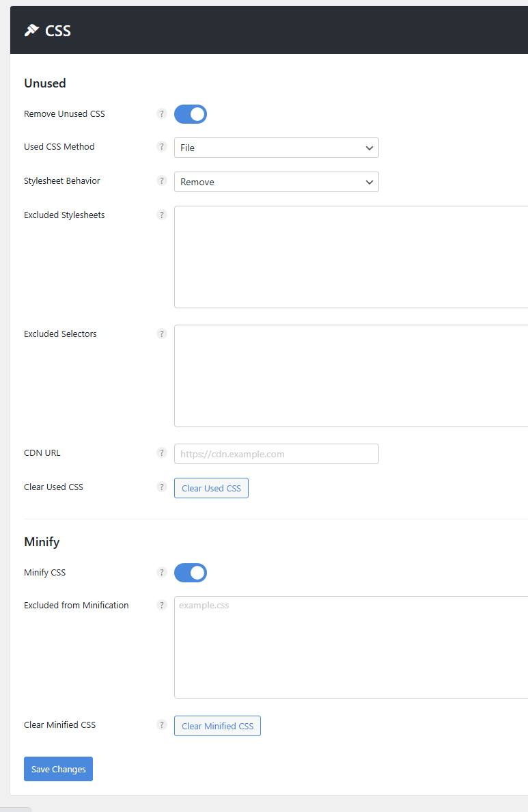The width and height of the screenshot is (528, 812).
Task: Save changes with the blue button
Action: [58, 768]
